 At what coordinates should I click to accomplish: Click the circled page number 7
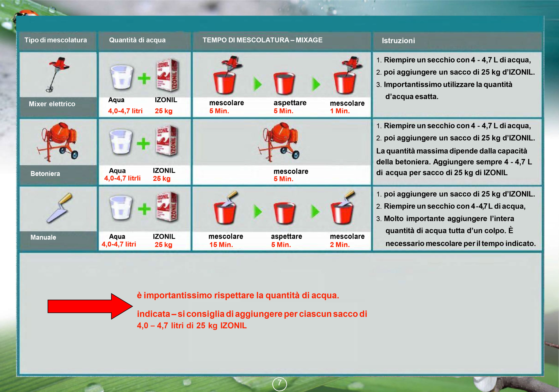pyautogui.click(x=279, y=384)
